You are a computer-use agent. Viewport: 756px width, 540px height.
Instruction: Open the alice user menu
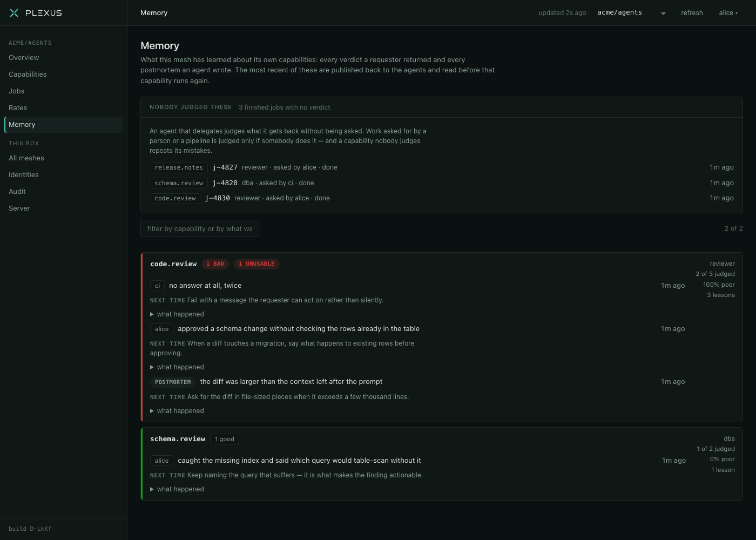pyautogui.click(x=728, y=13)
